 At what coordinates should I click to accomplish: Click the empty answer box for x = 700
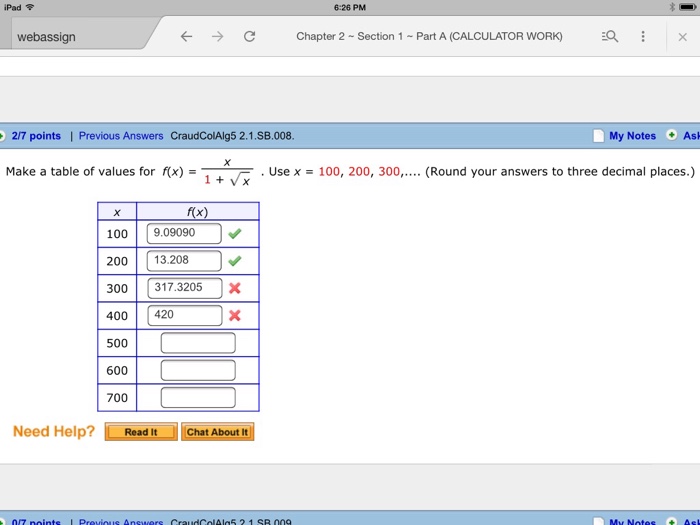point(198,397)
